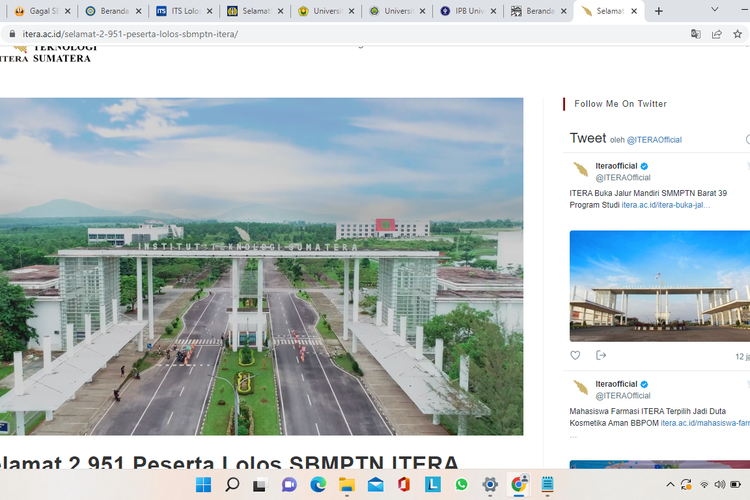The image size is (750, 500).
Task: Open Windows Settings gear in taskbar
Action: click(490, 485)
